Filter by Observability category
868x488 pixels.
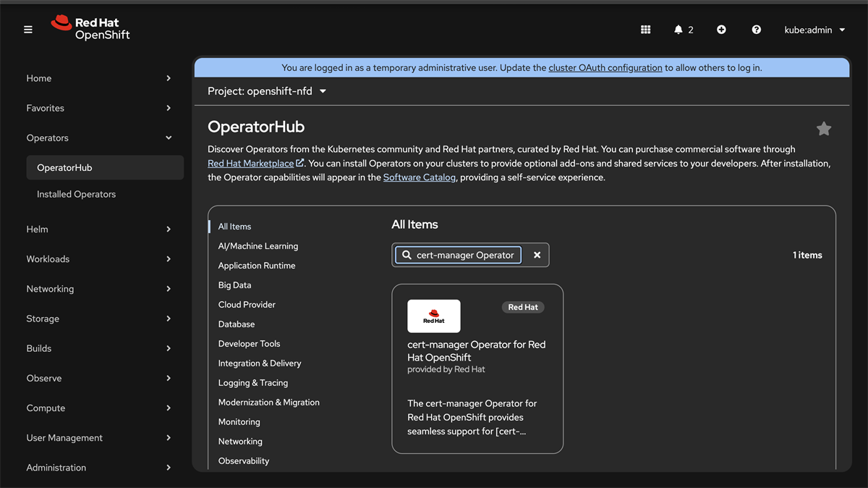click(244, 461)
